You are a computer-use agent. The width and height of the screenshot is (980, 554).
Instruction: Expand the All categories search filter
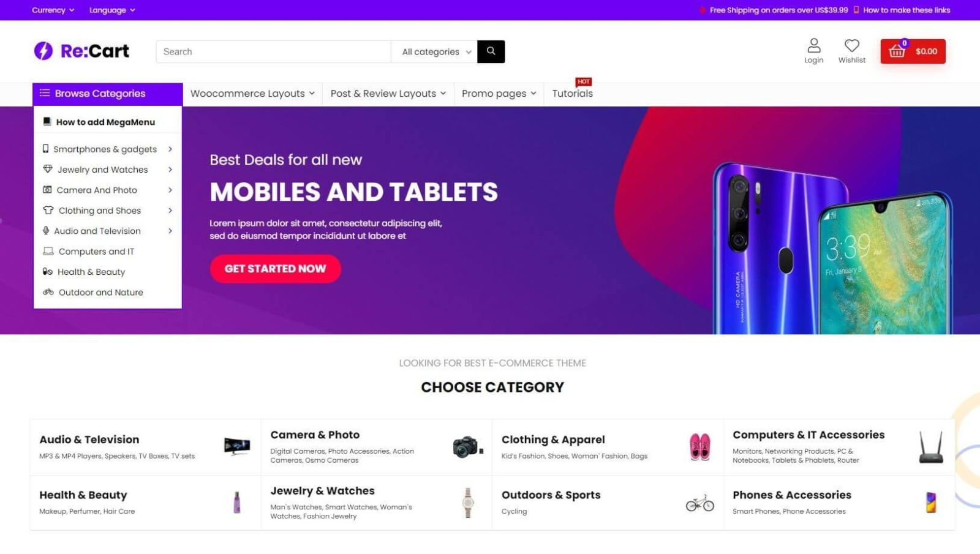coord(435,52)
